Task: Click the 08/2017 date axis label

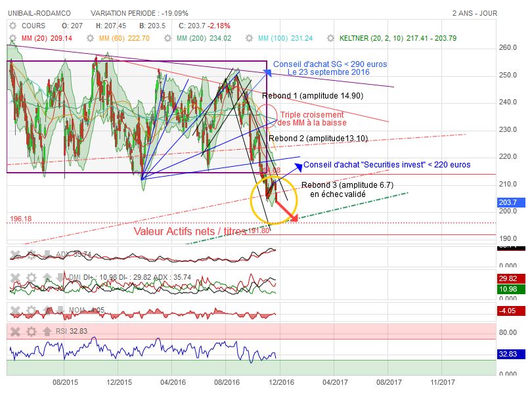Action: pyautogui.click(x=389, y=382)
